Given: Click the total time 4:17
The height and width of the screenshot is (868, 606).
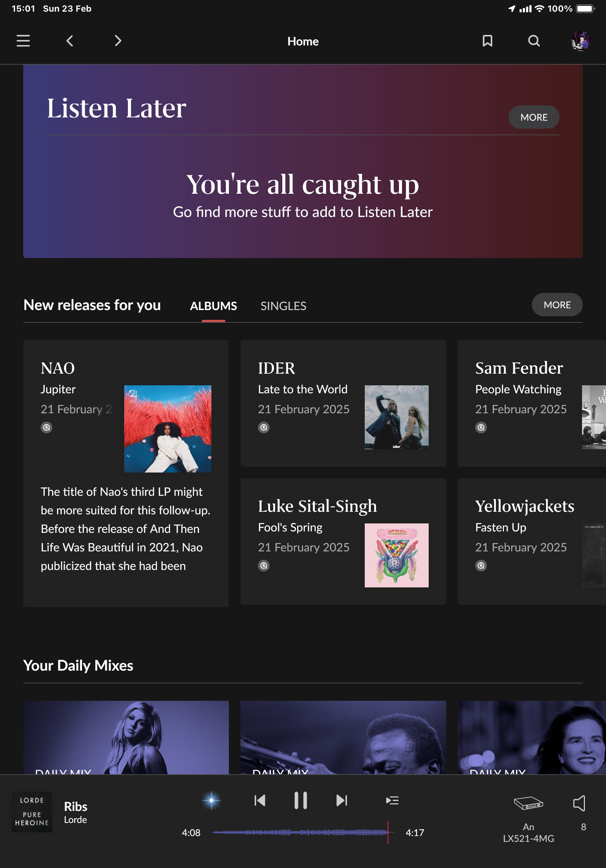Looking at the screenshot, I should click(415, 832).
